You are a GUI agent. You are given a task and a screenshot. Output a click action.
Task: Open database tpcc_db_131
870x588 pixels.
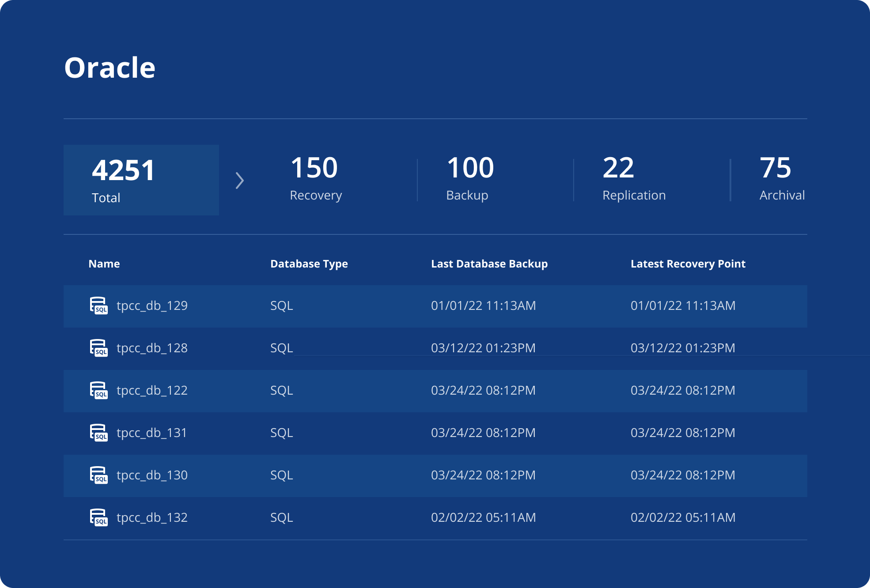152,433
